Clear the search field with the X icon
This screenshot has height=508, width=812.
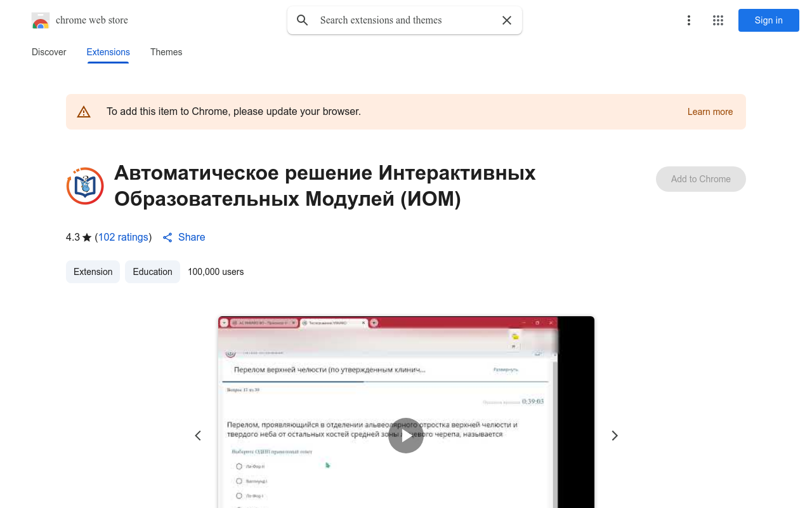506,20
